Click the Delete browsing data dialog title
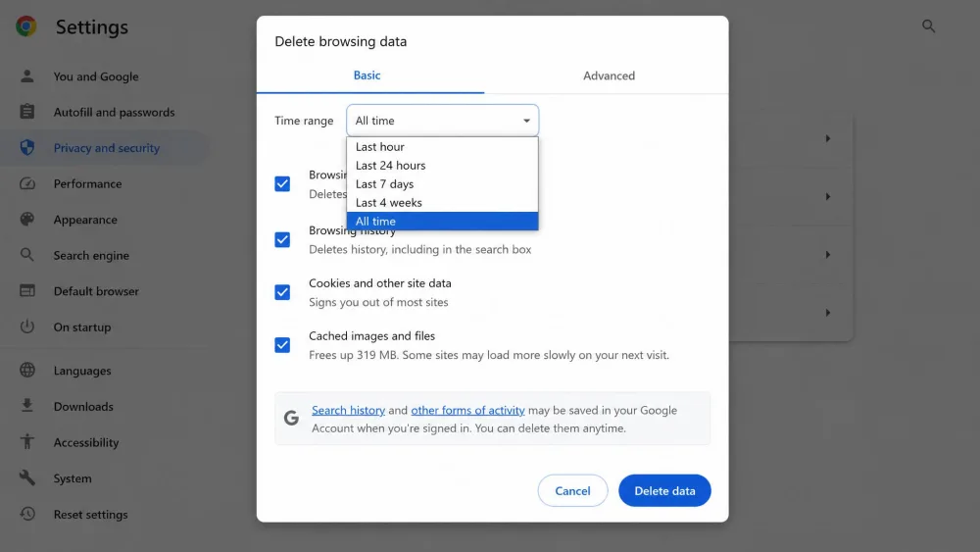 point(341,41)
